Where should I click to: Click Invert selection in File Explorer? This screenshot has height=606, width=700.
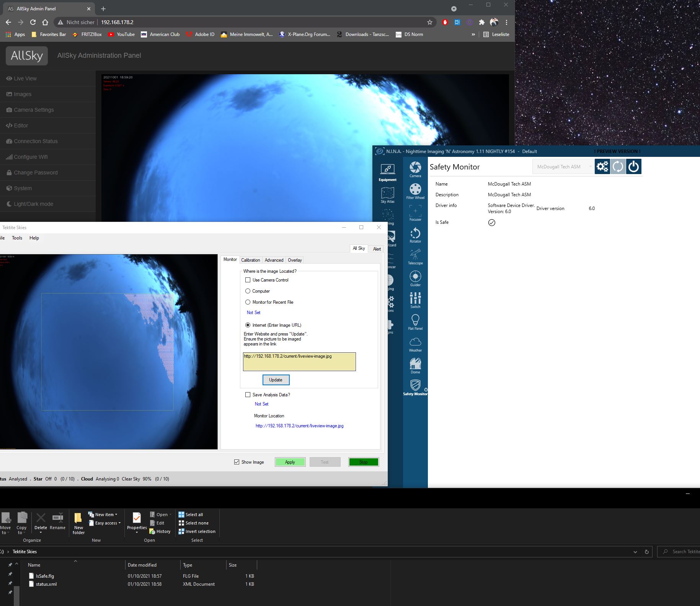pos(197,531)
